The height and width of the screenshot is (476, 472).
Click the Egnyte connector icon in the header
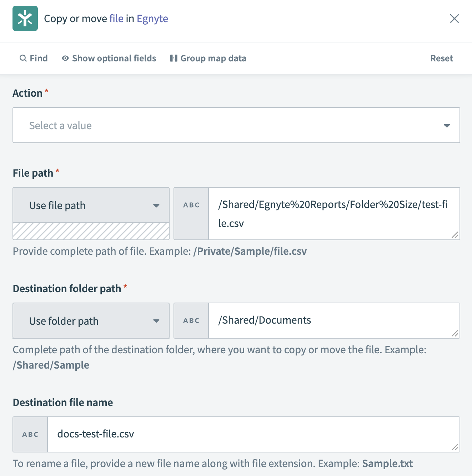[25, 19]
